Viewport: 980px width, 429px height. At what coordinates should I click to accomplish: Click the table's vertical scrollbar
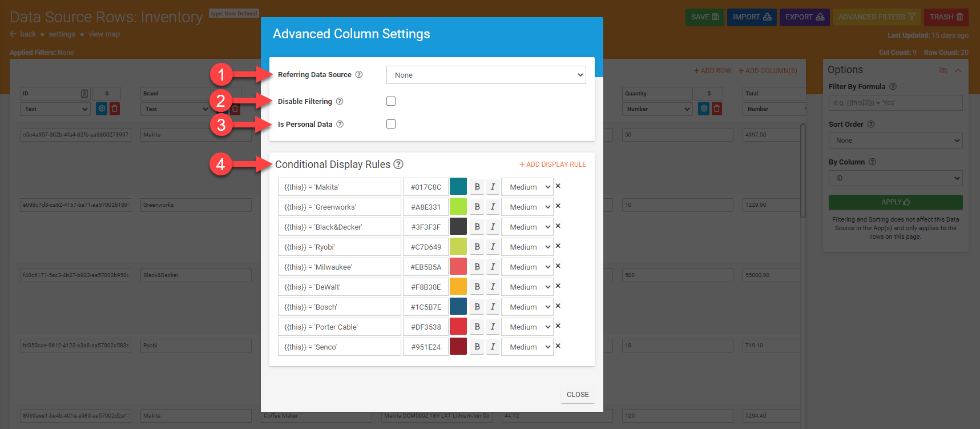point(803,170)
